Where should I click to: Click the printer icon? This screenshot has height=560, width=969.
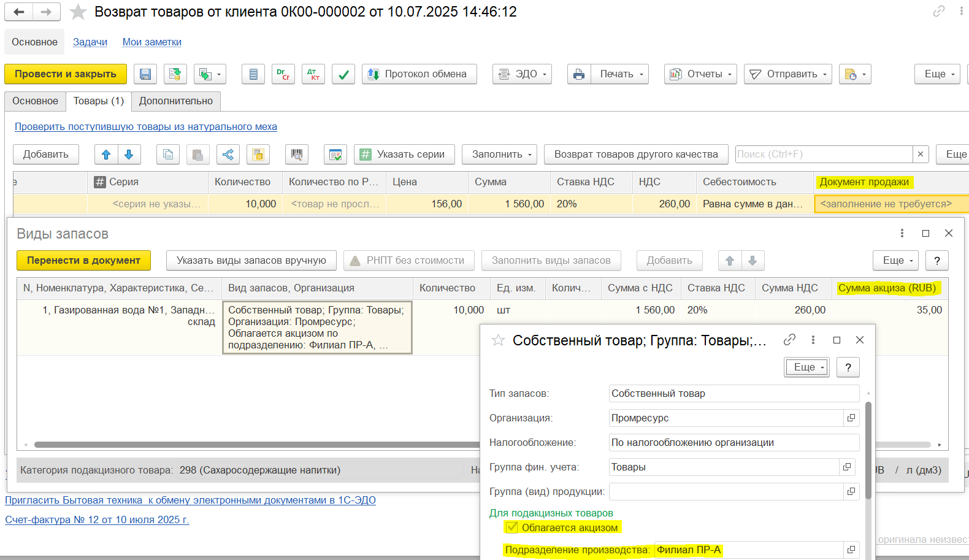click(579, 74)
